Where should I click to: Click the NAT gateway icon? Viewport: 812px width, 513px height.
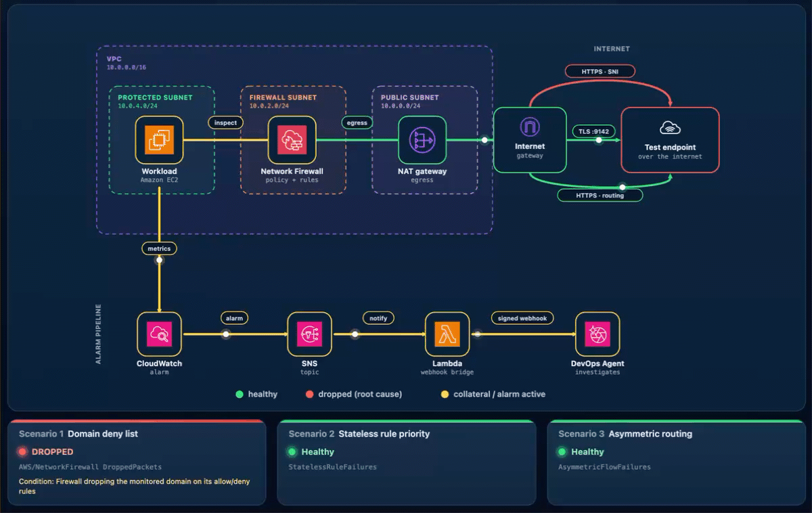click(x=422, y=140)
